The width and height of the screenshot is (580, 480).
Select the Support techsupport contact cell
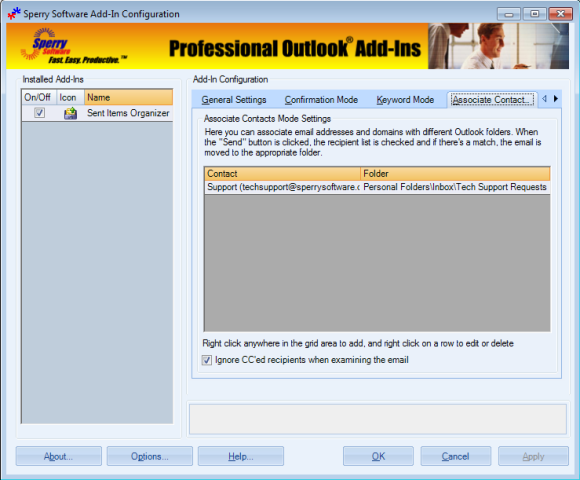pyautogui.click(x=282, y=187)
